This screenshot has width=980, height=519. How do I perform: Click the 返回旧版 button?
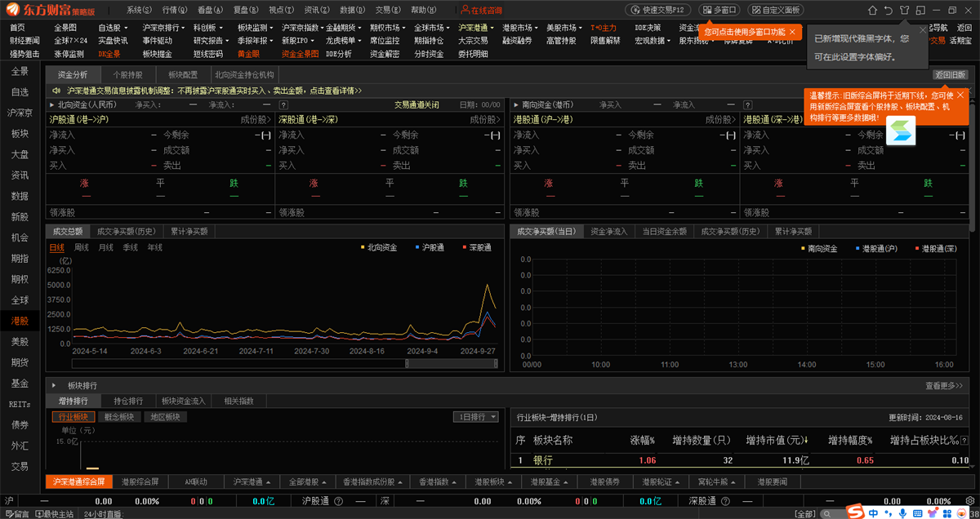tap(951, 74)
